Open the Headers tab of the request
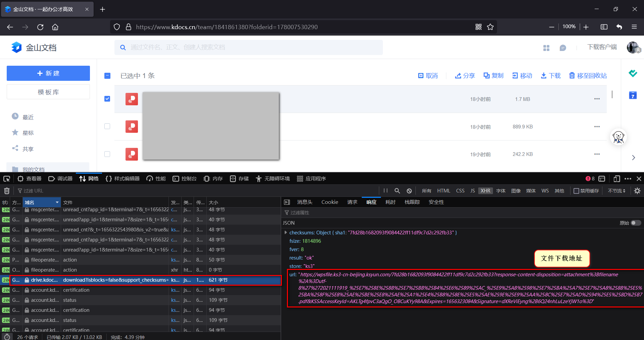The height and width of the screenshot is (340, 644). 305,202
